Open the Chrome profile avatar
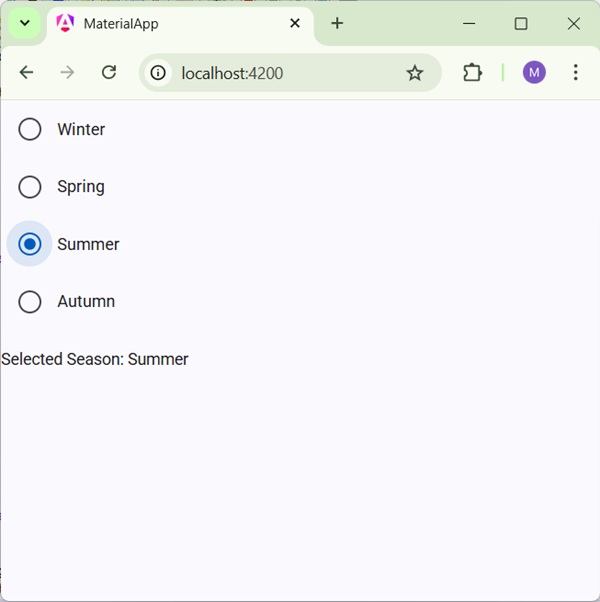This screenshot has width=600, height=602. (x=534, y=72)
